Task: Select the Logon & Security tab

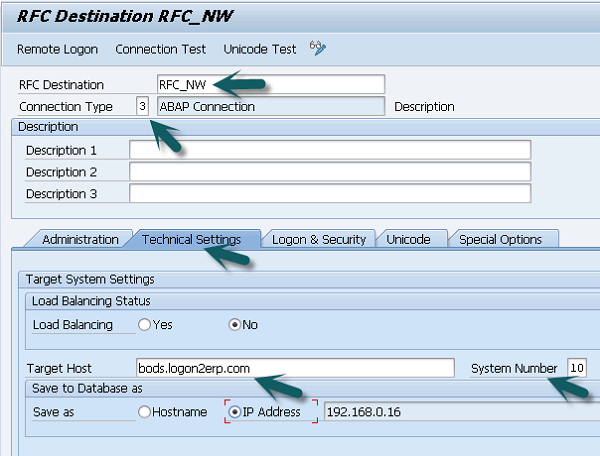Action: [x=319, y=239]
